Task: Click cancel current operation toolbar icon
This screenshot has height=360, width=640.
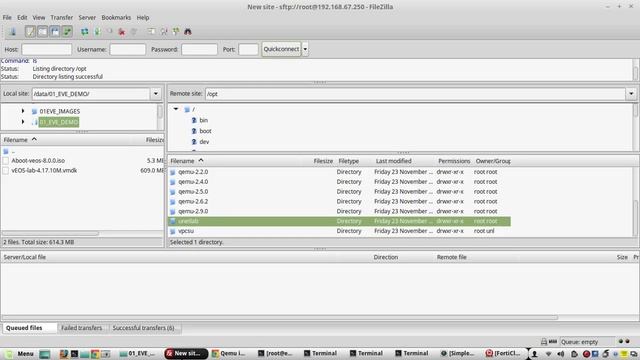Action: click(109, 31)
